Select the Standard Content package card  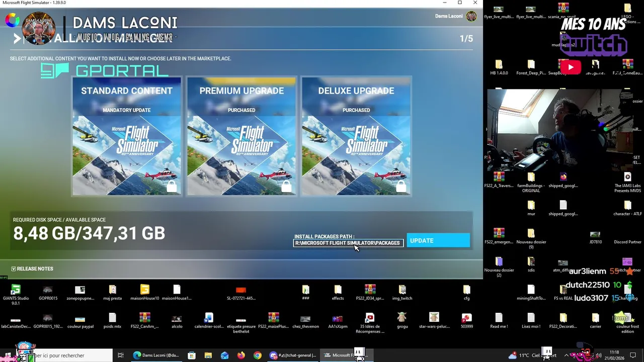(127, 136)
